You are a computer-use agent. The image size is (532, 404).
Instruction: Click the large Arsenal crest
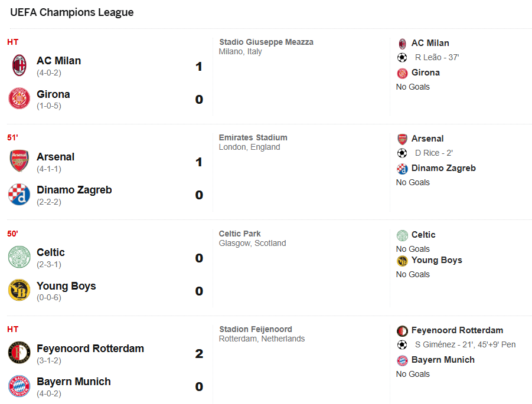pyautogui.click(x=19, y=161)
